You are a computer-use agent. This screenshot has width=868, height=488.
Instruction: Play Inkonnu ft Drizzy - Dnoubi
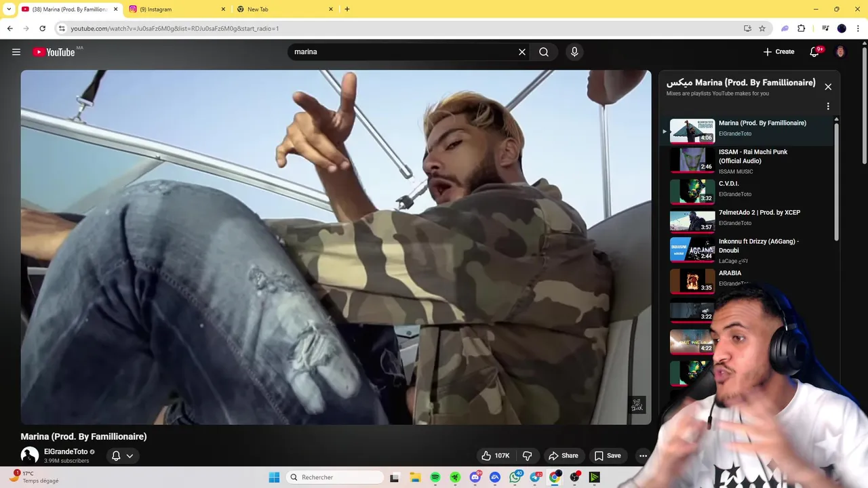coord(749,250)
